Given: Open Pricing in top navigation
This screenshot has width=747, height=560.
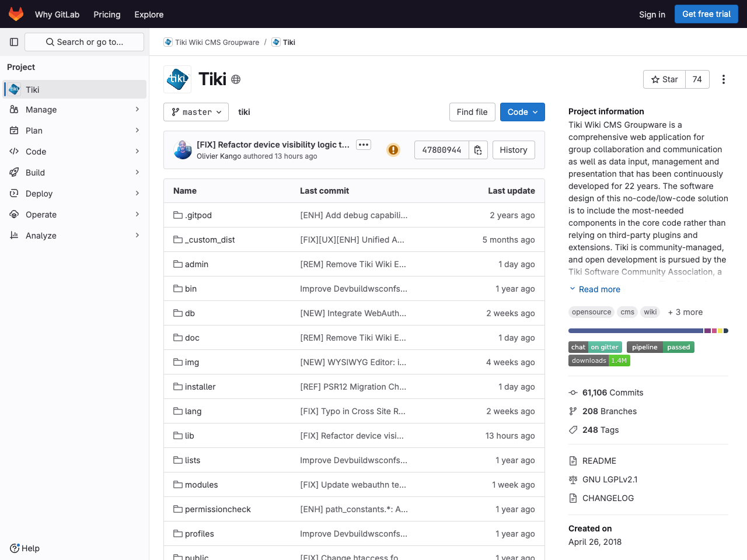Looking at the screenshot, I should (x=107, y=15).
